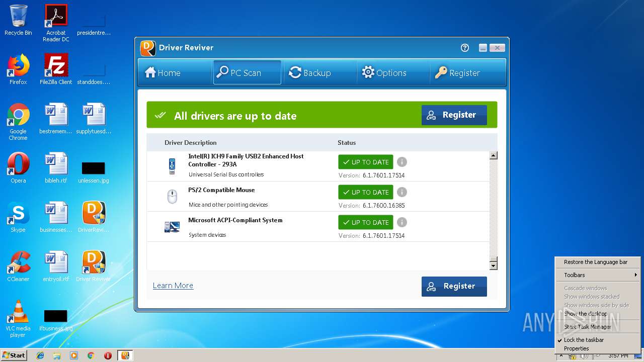The image size is (644, 362).
Task: Open the Opera desktop shortcut
Action: [18, 168]
